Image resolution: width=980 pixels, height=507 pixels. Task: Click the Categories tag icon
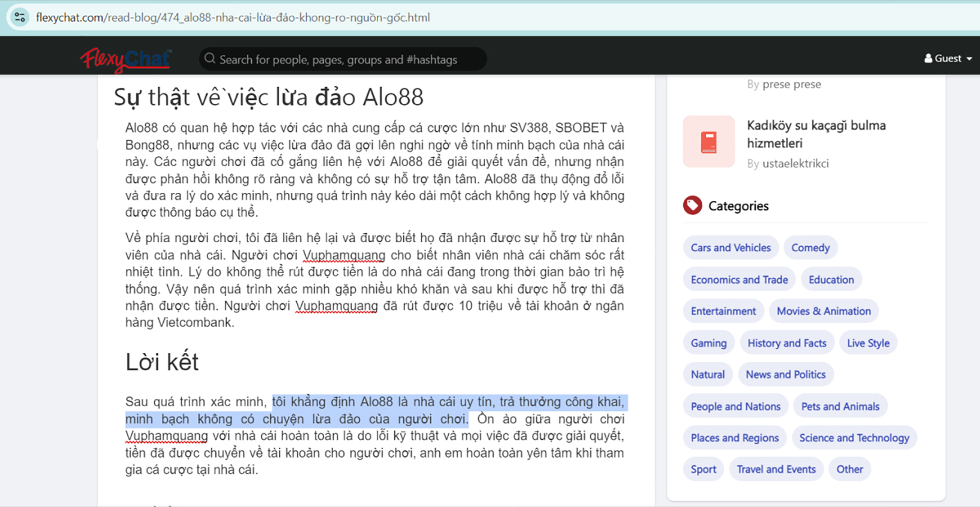coord(693,205)
